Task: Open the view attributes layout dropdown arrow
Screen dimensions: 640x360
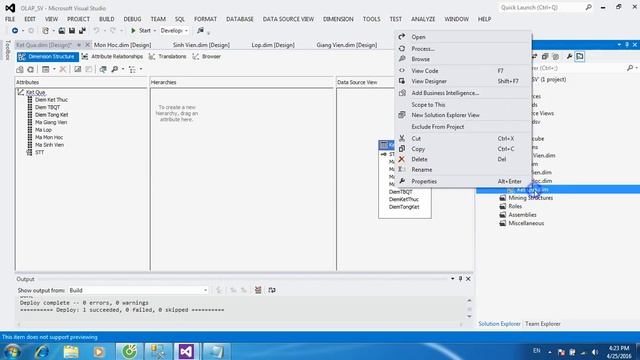Action: pos(54,69)
